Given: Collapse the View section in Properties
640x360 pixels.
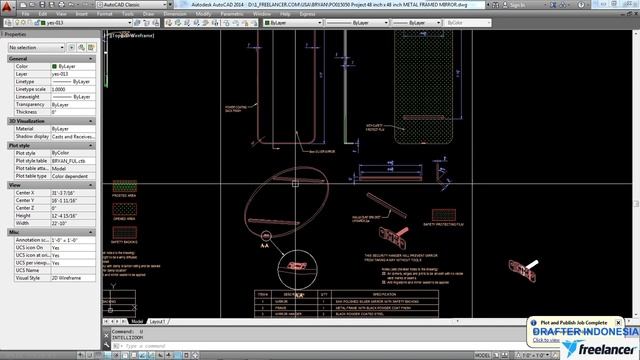Looking at the screenshot, I should 90,185.
